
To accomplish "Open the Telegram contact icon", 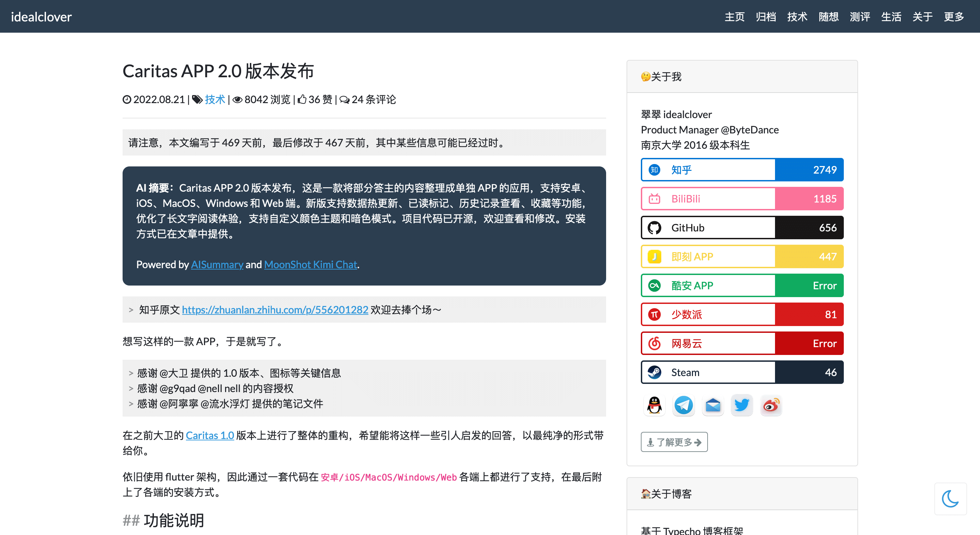I will click(684, 405).
